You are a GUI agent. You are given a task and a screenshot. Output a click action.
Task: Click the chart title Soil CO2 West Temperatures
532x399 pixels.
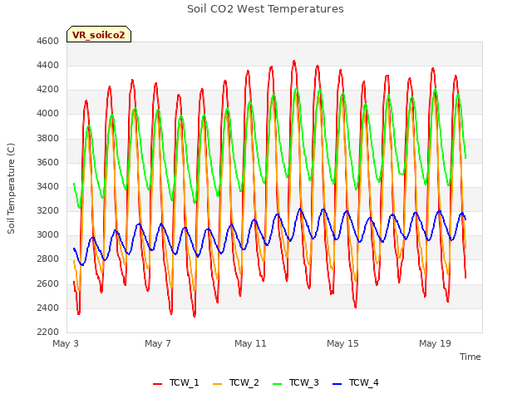tap(265, 9)
